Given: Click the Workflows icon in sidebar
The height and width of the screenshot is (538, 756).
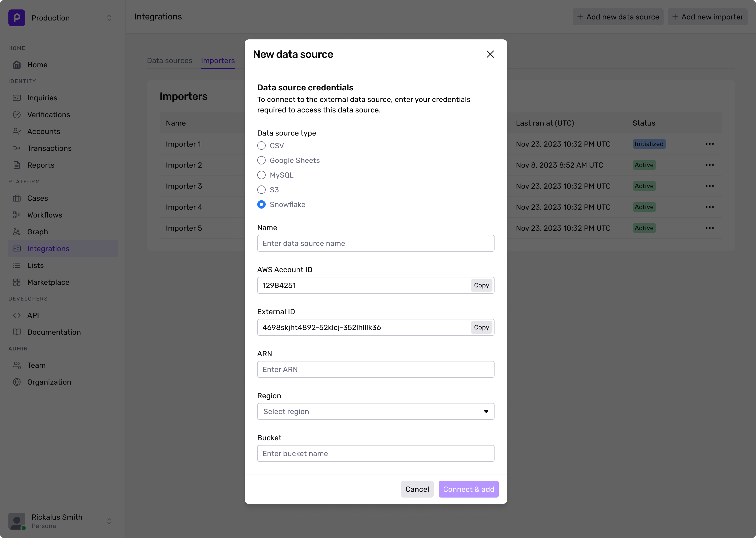Looking at the screenshot, I should pyautogui.click(x=17, y=215).
